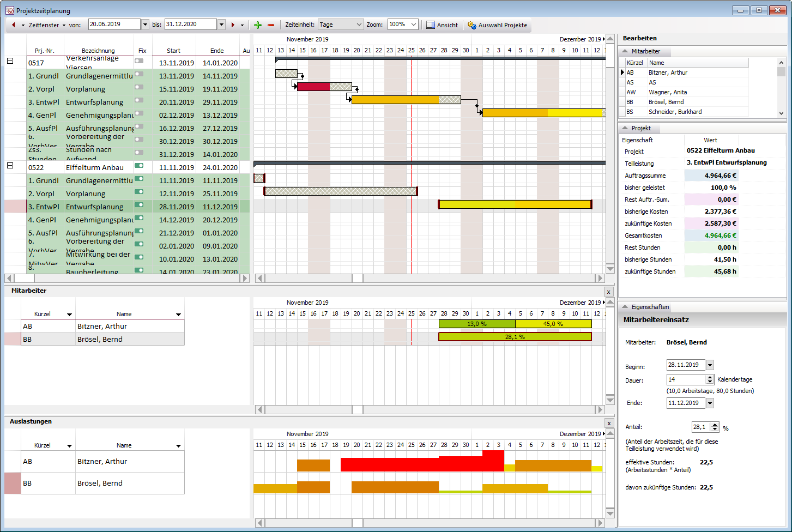Open the Zeiteinheit dropdown showing Tage
This screenshot has width=792, height=532.
coord(341,25)
